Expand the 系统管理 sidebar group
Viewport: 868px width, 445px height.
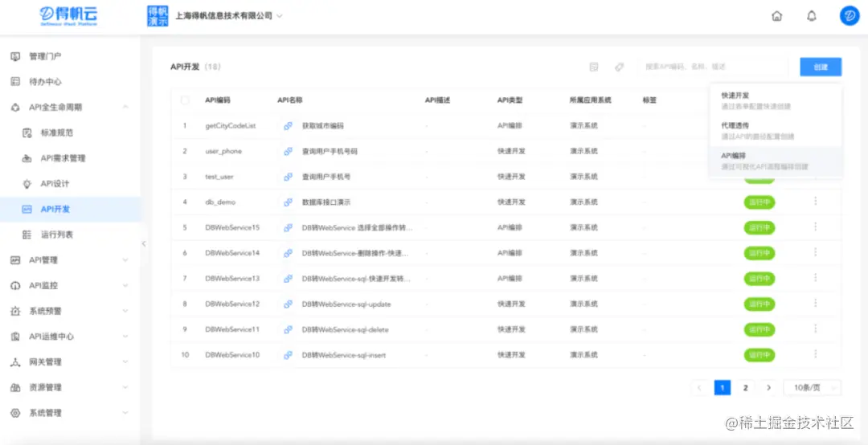click(125, 413)
